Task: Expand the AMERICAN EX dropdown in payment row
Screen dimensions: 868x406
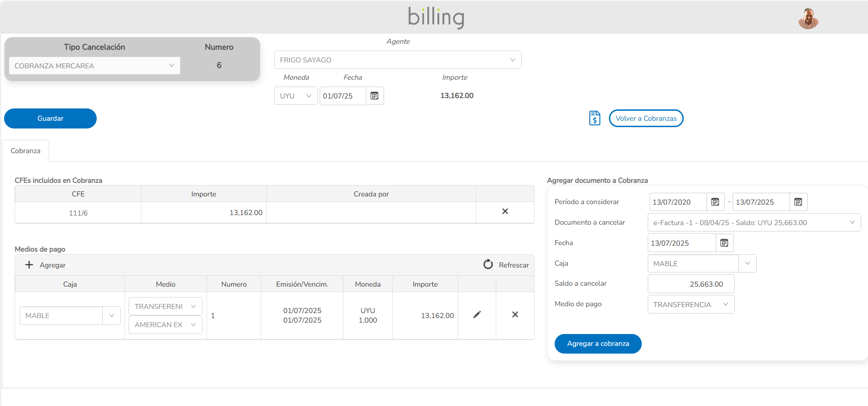Action: (165, 324)
